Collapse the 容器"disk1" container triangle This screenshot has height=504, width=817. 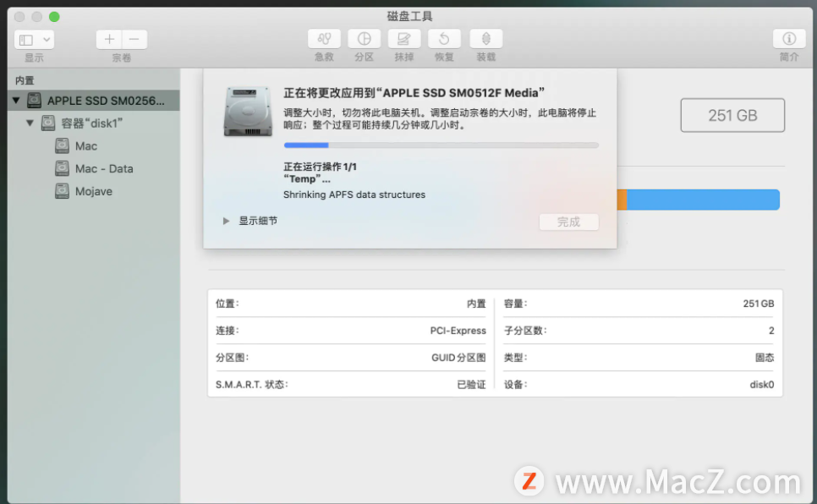(x=30, y=123)
